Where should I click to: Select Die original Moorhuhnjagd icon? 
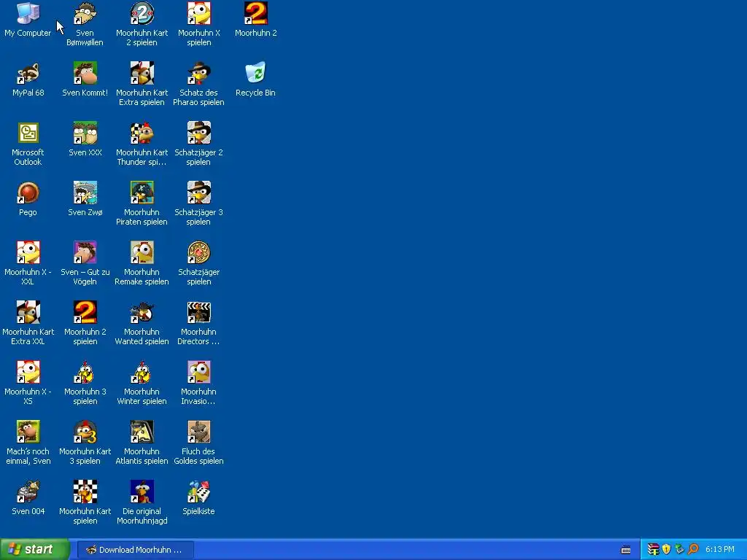142,491
